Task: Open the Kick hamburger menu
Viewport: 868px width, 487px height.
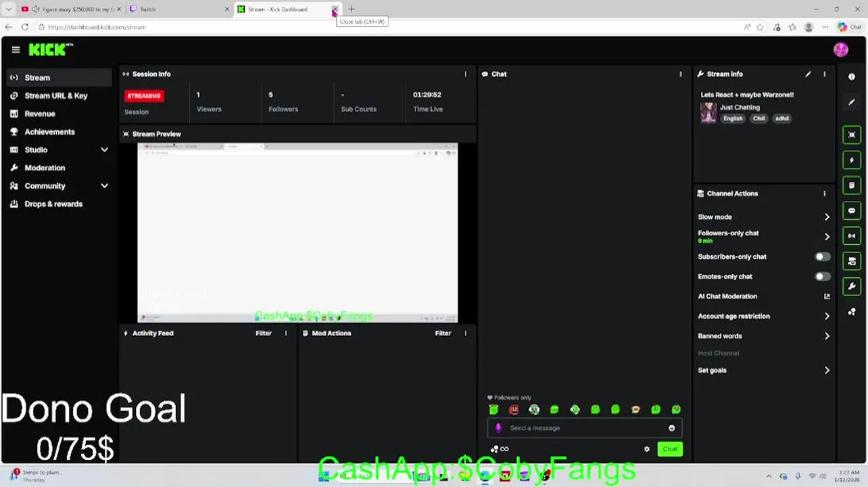Action: coord(16,49)
